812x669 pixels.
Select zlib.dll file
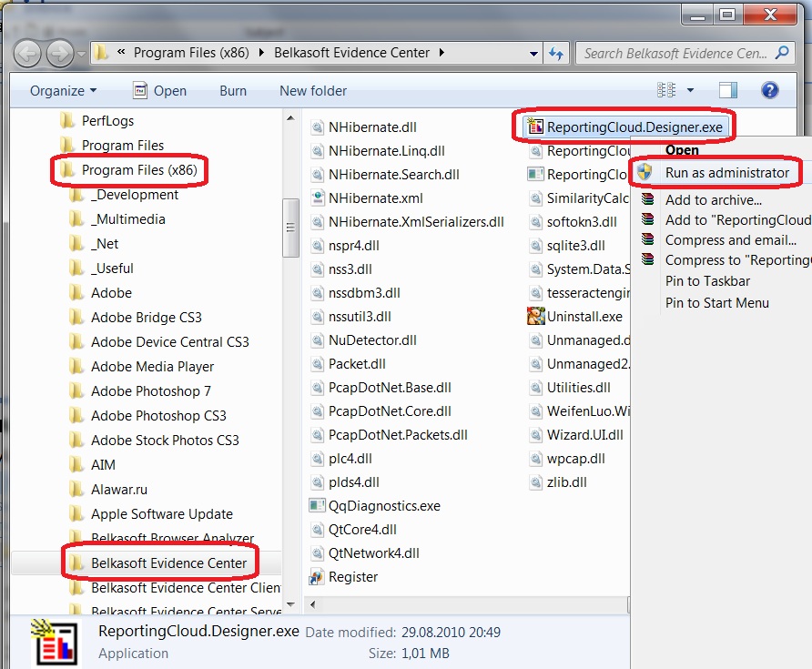(566, 482)
